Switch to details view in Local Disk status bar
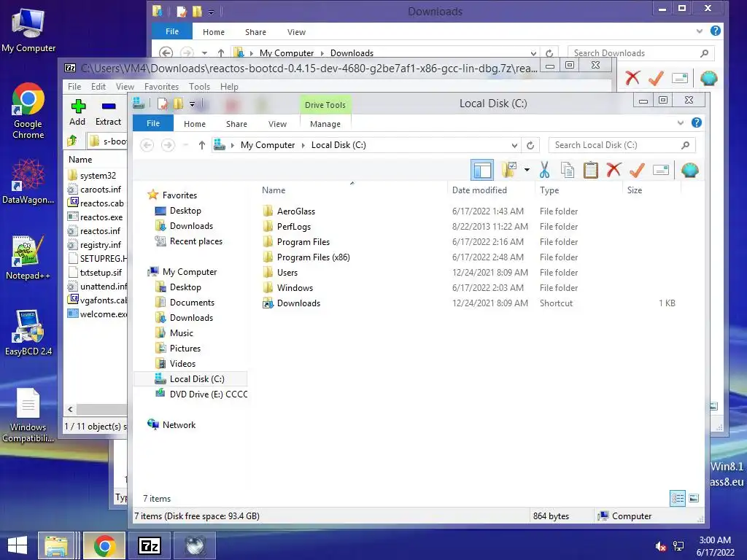This screenshot has width=747, height=560. coord(678,498)
